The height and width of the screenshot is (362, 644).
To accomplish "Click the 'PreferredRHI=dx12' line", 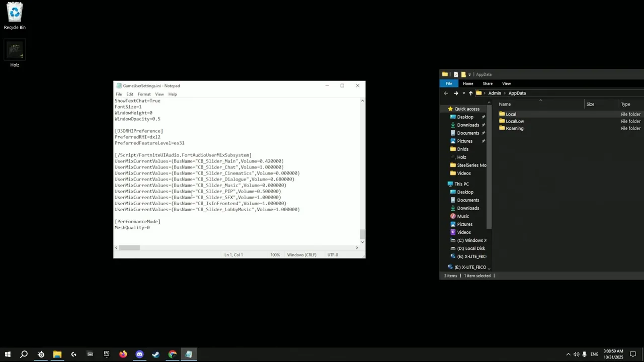I will [x=137, y=137].
